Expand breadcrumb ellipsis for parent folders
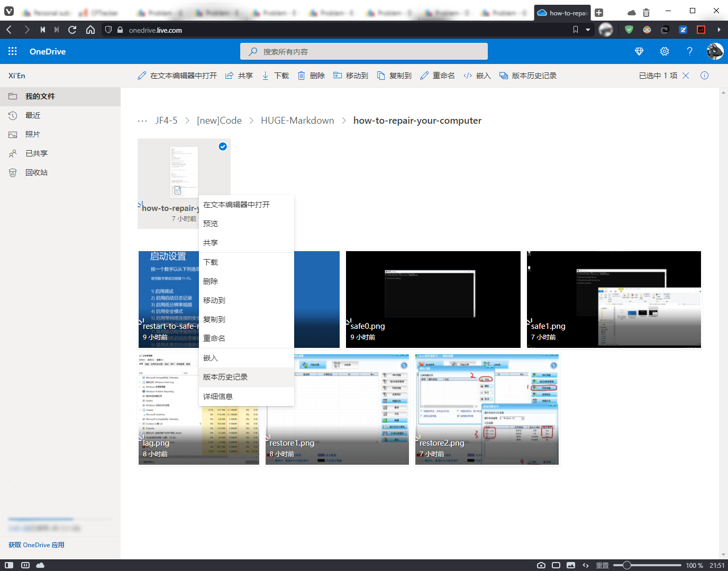The height and width of the screenshot is (571, 728). coord(142,121)
